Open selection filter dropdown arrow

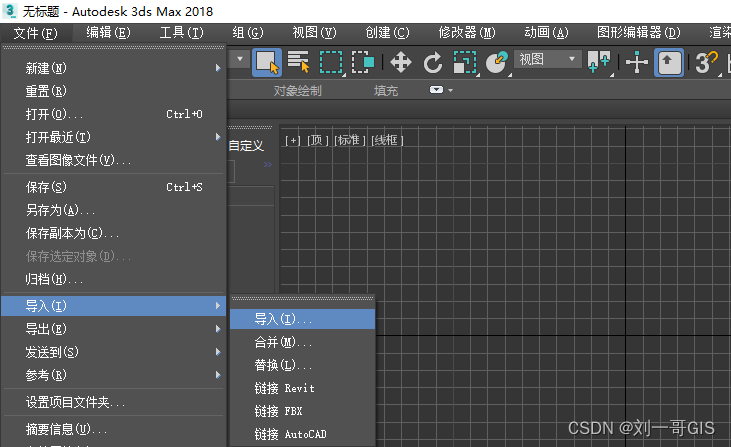pyautogui.click(x=240, y=59)
